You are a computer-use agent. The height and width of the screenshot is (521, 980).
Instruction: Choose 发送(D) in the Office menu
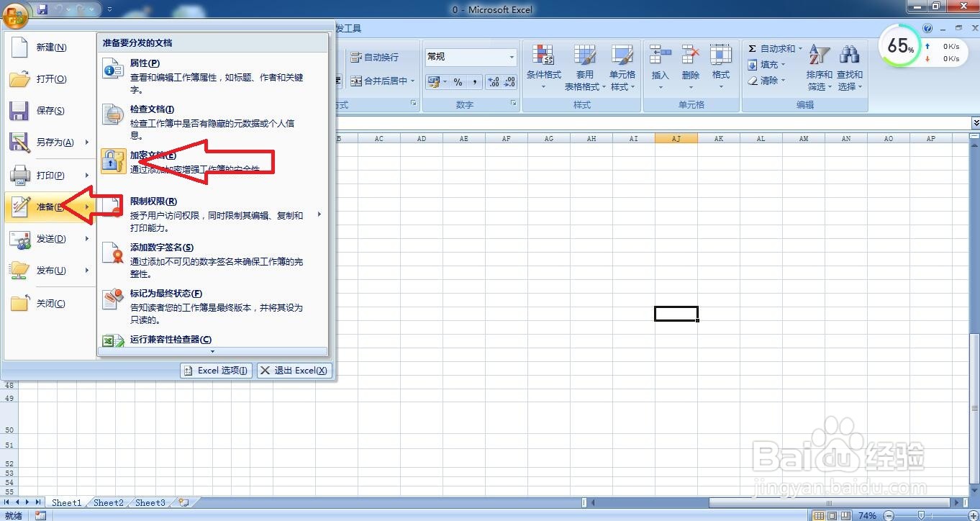tap(49, 239)
